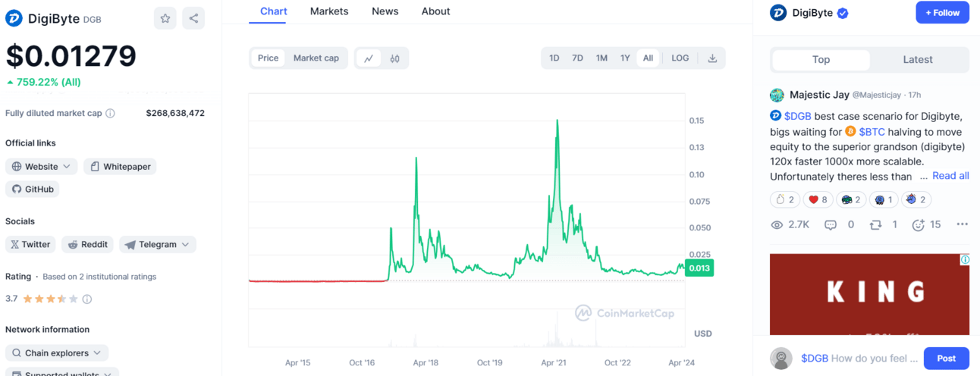Click the repost icon on the post

(875, 224)
